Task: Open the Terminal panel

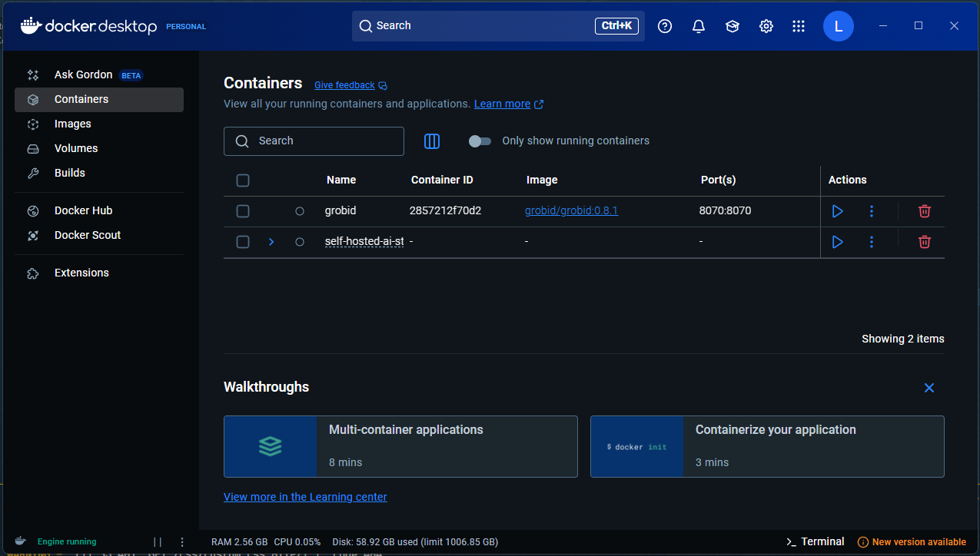Action: pyautogui.click(x=815, y=541)
